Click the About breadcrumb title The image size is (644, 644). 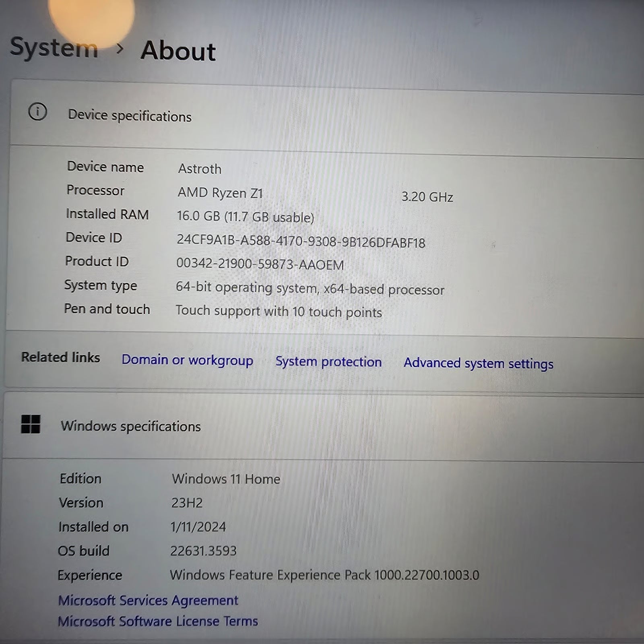pos(178,51)
